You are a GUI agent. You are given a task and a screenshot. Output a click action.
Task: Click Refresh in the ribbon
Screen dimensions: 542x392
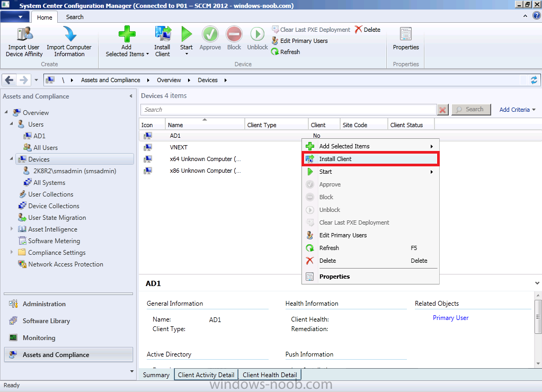286,52
